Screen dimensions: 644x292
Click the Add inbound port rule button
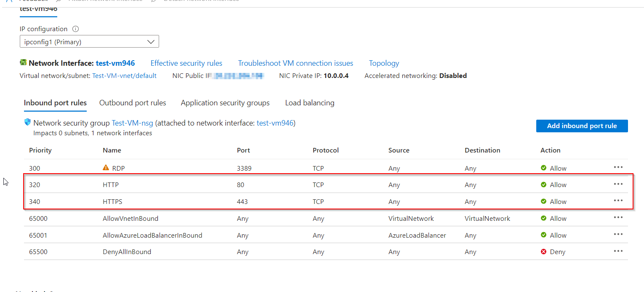click(582, 126)
